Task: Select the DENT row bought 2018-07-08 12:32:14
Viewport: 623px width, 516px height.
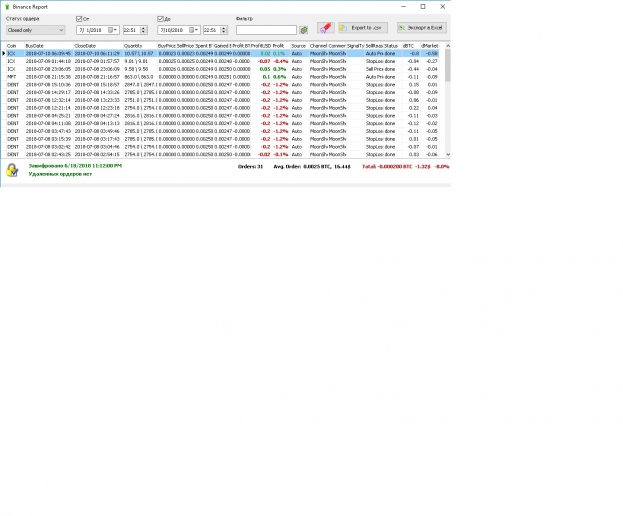Action: (x=222, y=100)
